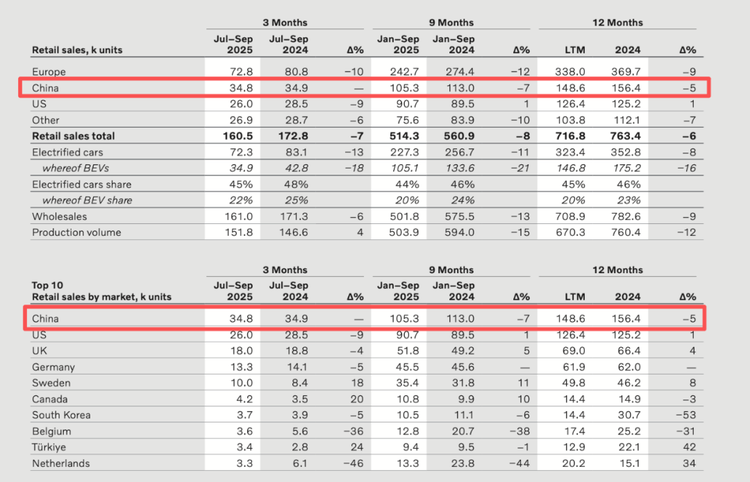
Task: Click the "South Korea" row label
Action: pos(63,414)
